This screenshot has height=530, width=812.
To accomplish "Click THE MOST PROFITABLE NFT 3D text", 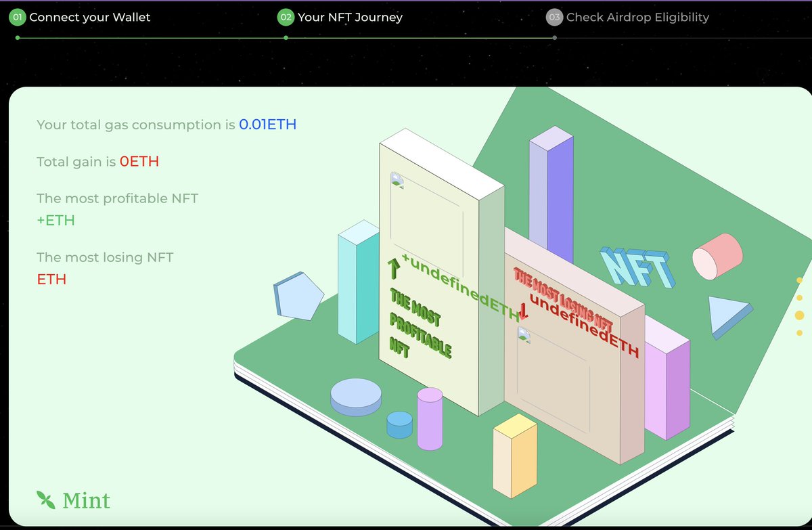I will pyautogui.click(x=420, y=322).
